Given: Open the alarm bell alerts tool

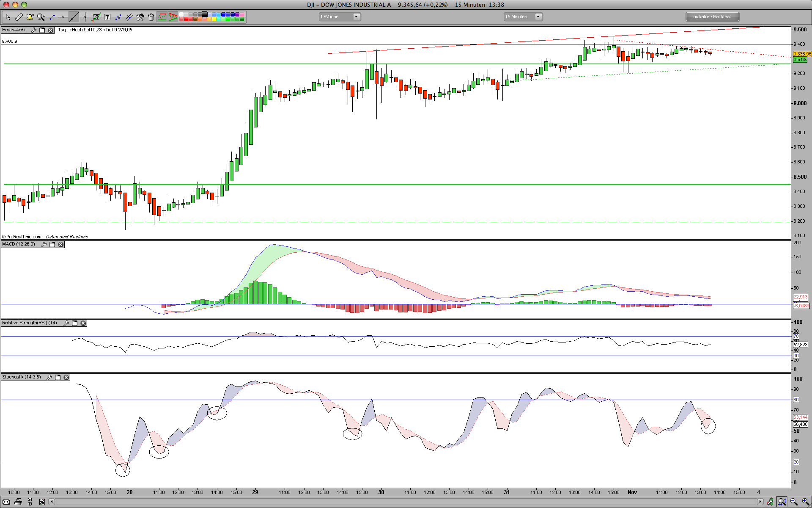Looking at the screenshot, I should (x=30, y=17).
